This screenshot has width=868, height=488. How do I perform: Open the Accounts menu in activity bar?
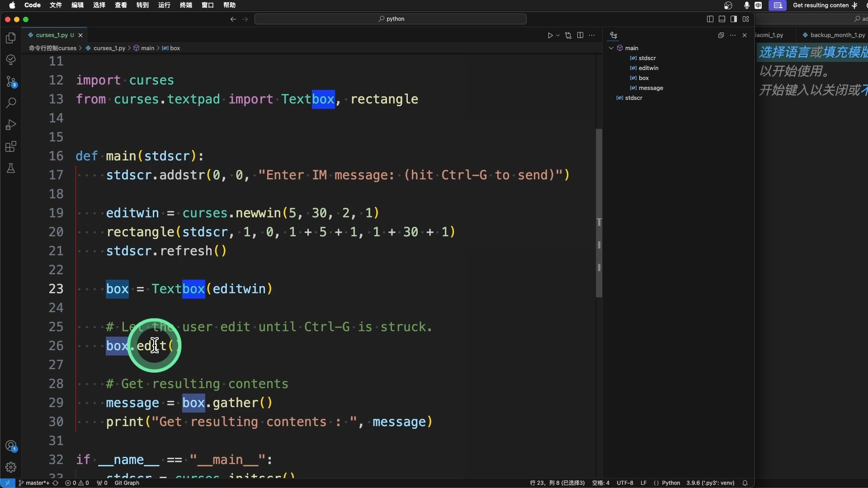pyautogui.click(x=11, y=446)
